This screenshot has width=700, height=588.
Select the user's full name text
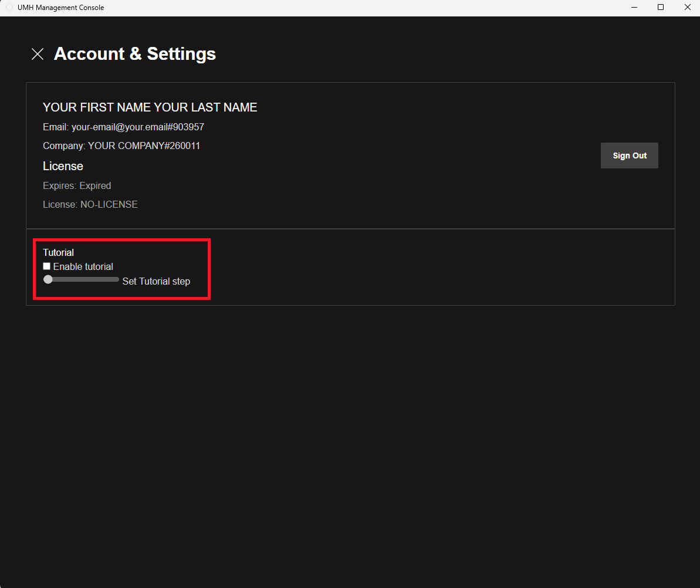[x=150, y=107]
